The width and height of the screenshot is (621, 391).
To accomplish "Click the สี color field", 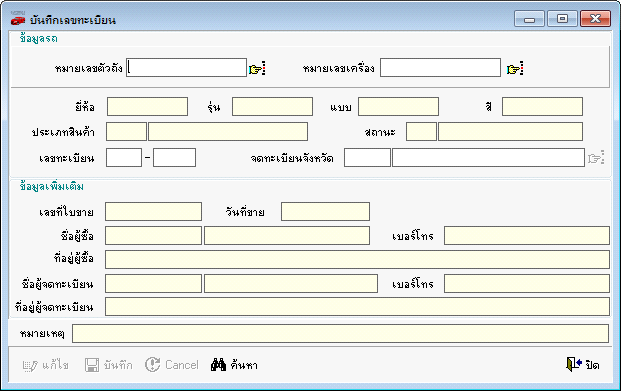I will (x=542, y=107).
